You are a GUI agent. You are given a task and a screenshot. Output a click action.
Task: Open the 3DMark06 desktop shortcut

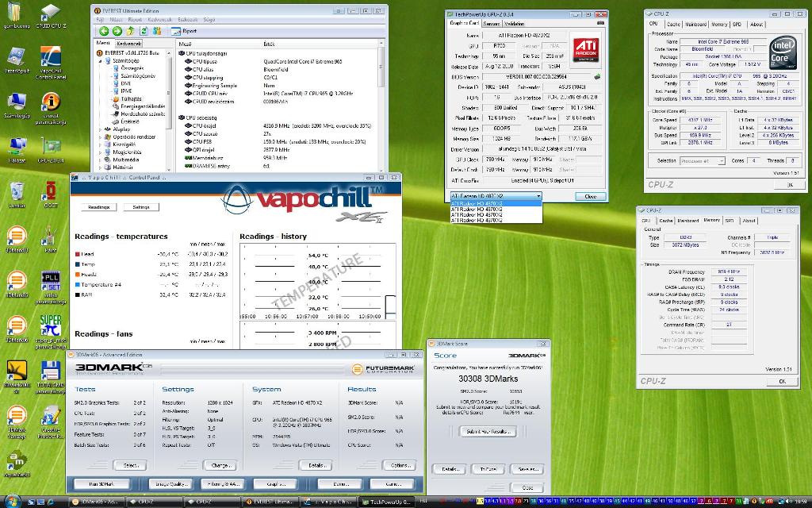(17, 329)
